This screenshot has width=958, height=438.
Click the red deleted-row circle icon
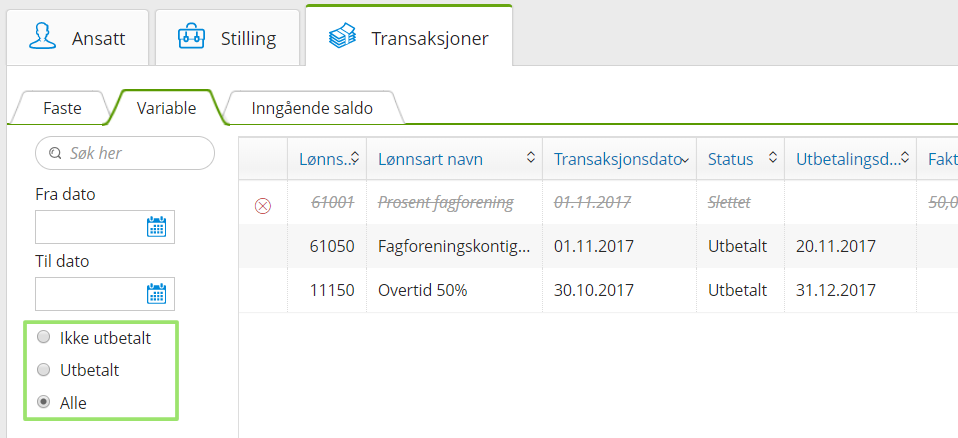(263, 206)
